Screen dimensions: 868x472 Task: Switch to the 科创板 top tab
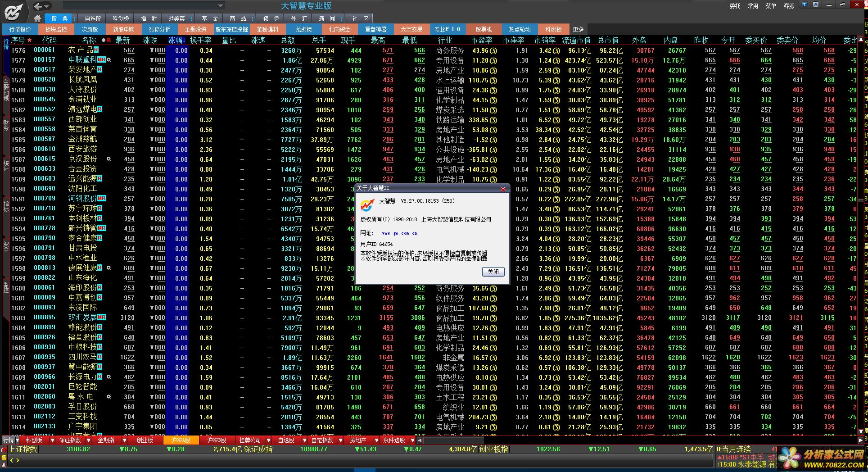point(121,18)
